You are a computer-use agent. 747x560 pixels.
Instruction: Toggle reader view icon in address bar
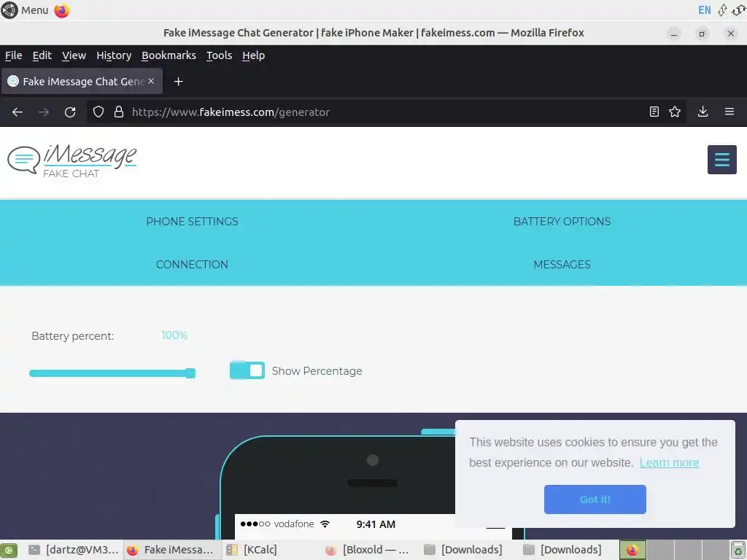[654, 112]
